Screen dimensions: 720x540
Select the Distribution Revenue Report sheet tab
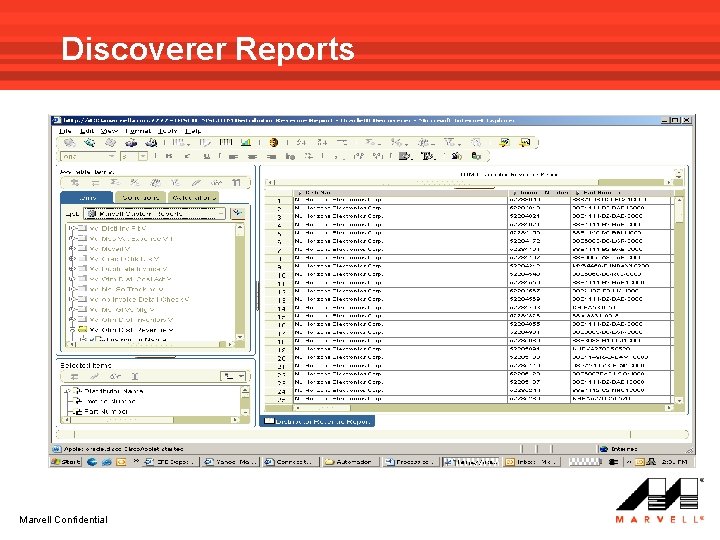pyautogui.click(x=317, y=421)
